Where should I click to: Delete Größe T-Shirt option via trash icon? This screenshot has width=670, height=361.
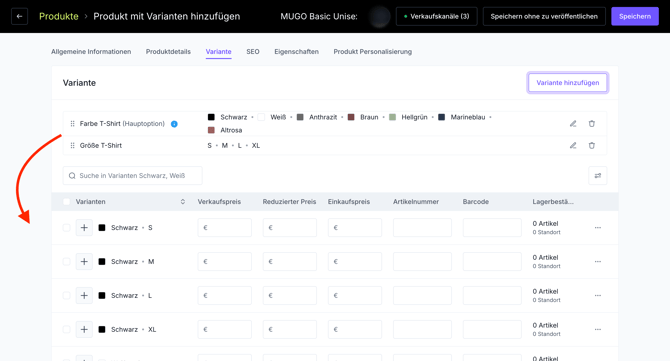click(591, 145)
